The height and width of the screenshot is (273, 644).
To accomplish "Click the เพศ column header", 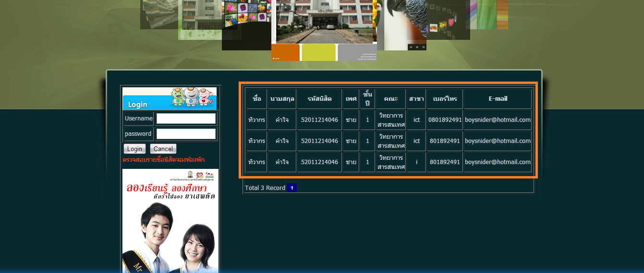I will (x=351, y=99).
